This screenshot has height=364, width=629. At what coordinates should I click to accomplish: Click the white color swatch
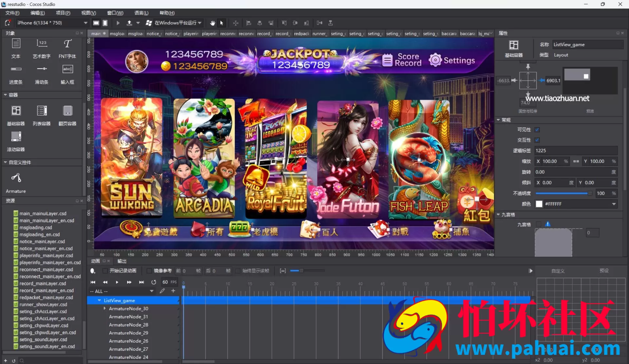click(539, 204)
